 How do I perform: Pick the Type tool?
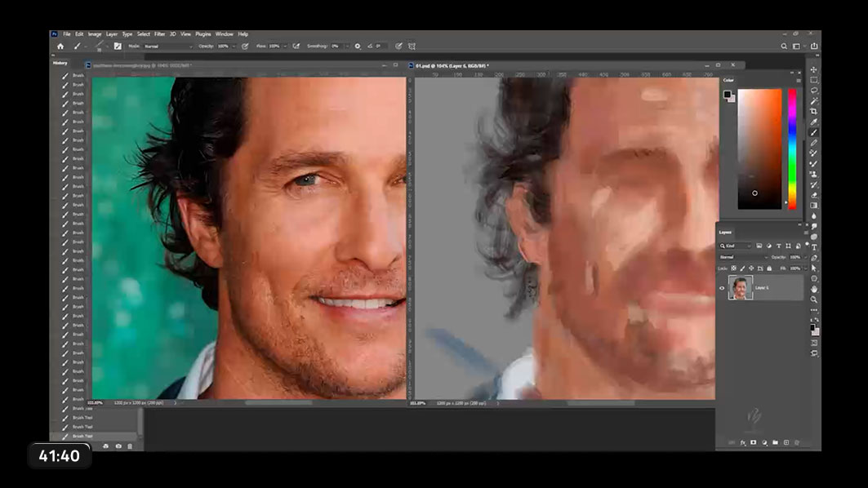pyautogui.click(x=813, y=246)
